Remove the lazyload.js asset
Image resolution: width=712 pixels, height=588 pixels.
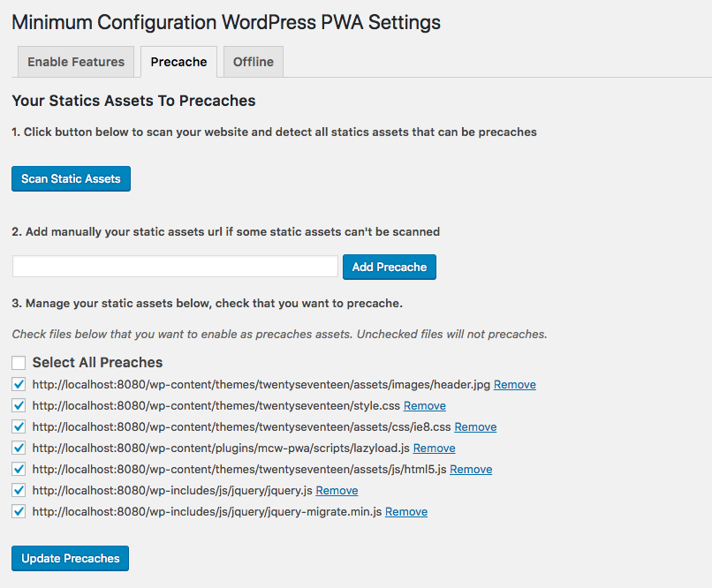[434, 448]
